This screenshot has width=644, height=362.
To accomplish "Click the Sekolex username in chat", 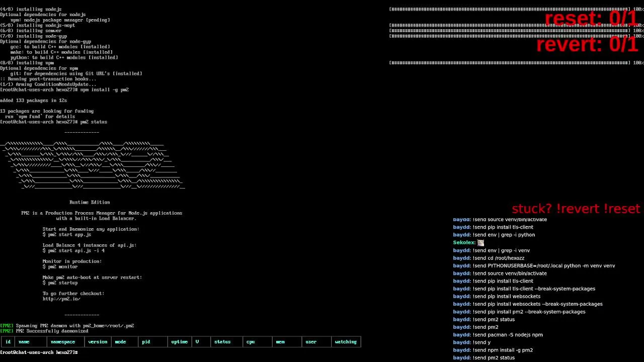I will point(464,242).
